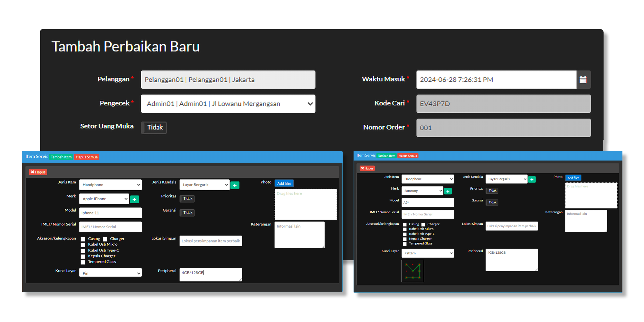Check the Tempered Glass checkbox on the left item

click(83, 262)
